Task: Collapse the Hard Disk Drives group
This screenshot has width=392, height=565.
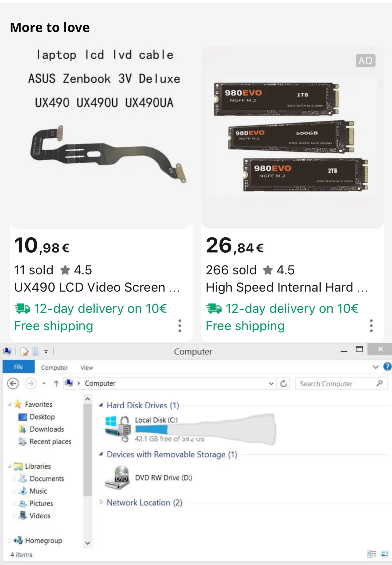Action: 101,405
